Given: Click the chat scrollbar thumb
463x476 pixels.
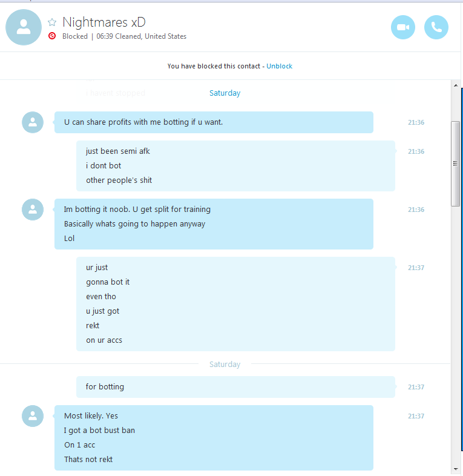Looking at the screenshot, I should click(x=455, y=164).
